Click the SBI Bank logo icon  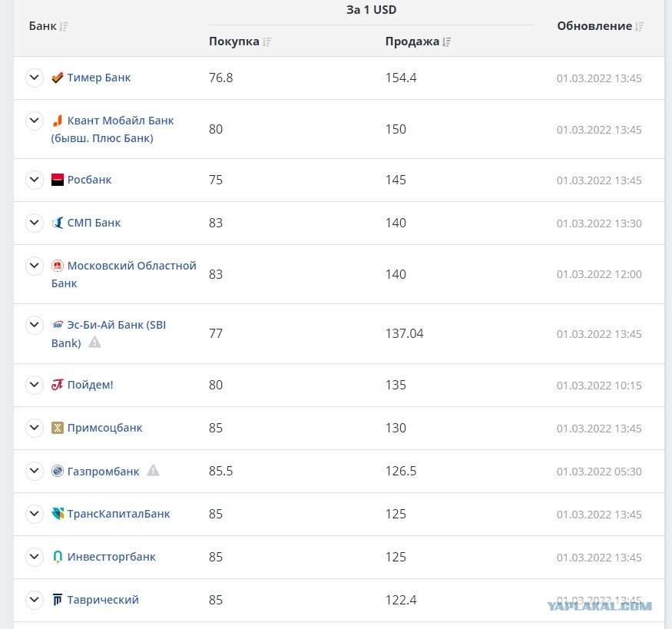coord(58,325)
